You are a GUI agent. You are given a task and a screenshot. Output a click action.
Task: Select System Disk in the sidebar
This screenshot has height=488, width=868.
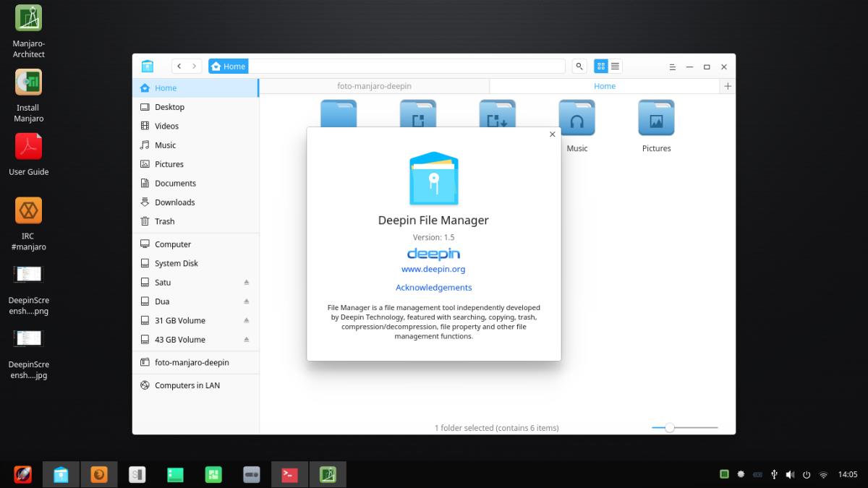pyautogui.click(x=195, y=263)
